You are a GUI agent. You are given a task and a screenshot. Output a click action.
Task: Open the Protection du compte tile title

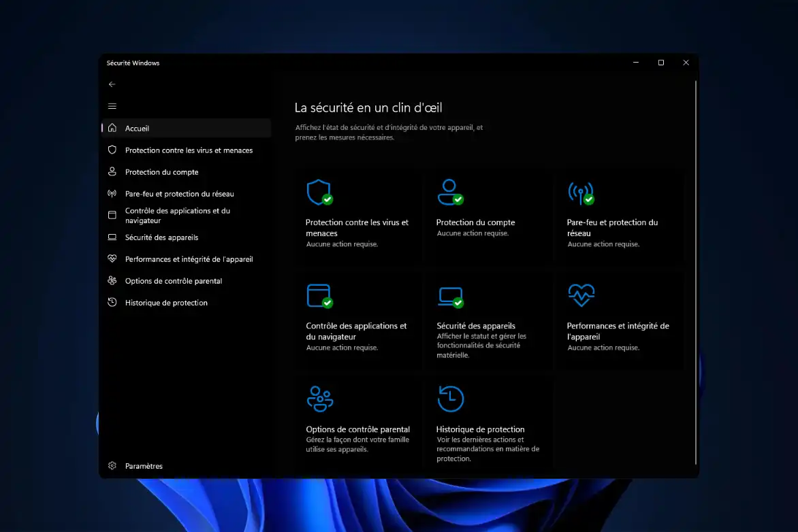pyautogui.click(x=475, y=222)
